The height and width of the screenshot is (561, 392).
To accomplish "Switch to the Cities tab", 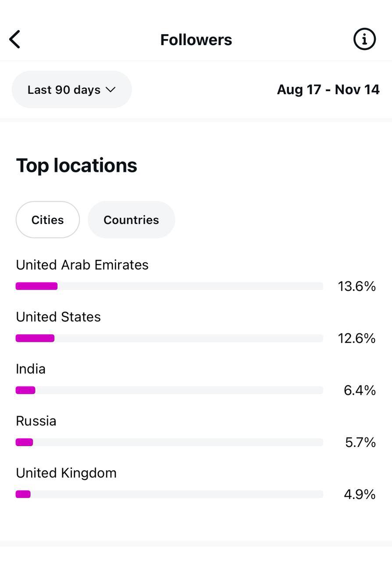I will tap(48, 220).
